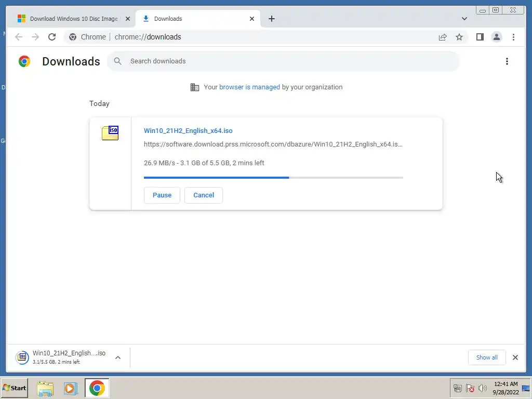Open the Downloads page more actions menu
This screenshot has width=532, height=399.
pos(507,61)
